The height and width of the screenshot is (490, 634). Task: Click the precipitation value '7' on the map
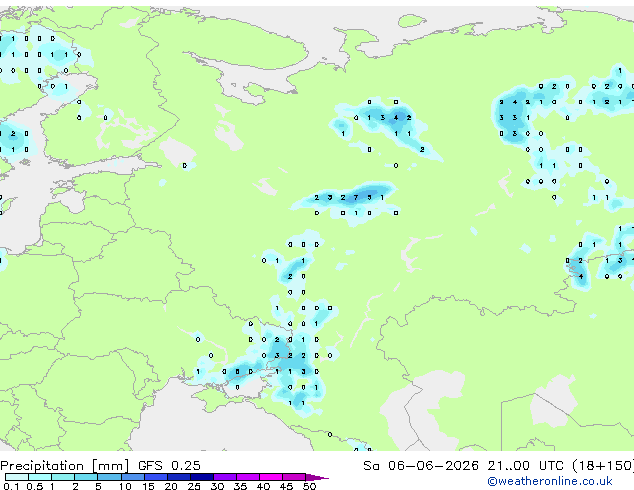tap(356, 197)
